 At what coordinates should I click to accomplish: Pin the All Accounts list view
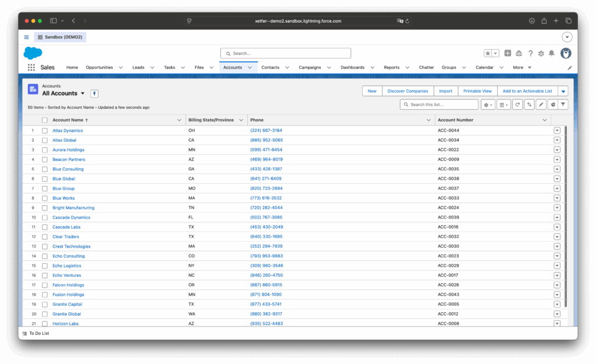[x=94, y=94]
